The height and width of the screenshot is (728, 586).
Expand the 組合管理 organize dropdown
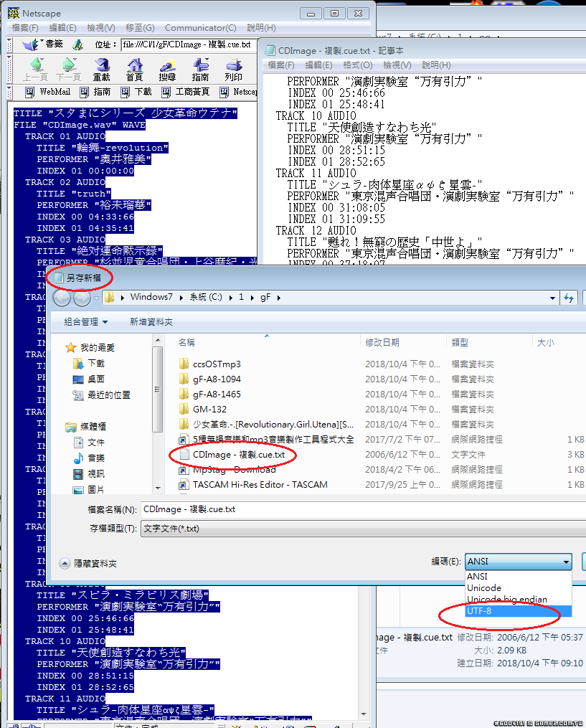click(x=86, y=322)
